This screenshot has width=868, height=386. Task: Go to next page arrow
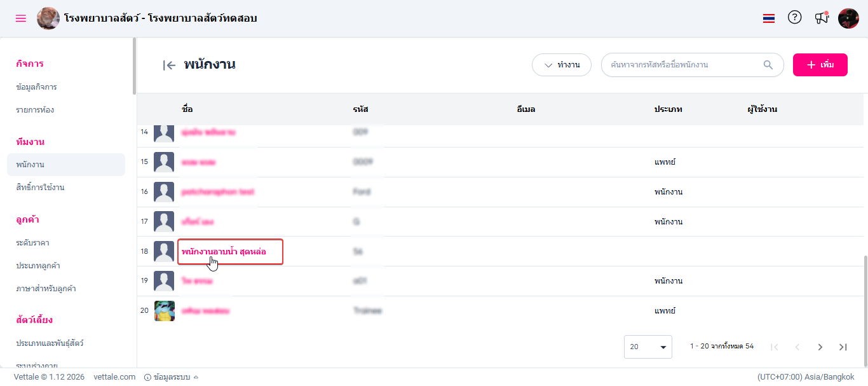point(820,347)
